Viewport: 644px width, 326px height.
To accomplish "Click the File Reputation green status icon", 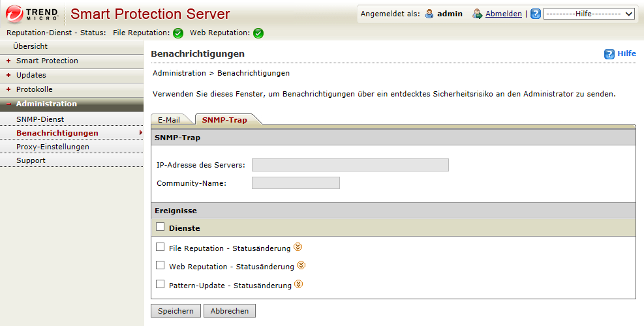I will 178,33.
